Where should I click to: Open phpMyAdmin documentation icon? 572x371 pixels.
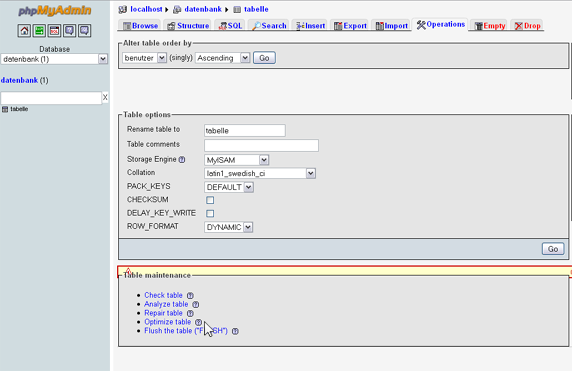tap(69, 31)
